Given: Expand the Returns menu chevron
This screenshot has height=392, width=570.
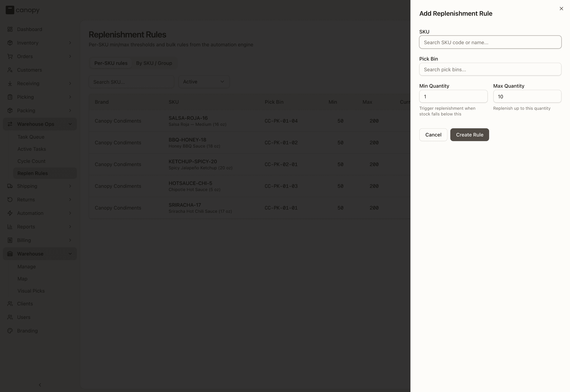Looking at the screenshot, I should coord(70,199).
